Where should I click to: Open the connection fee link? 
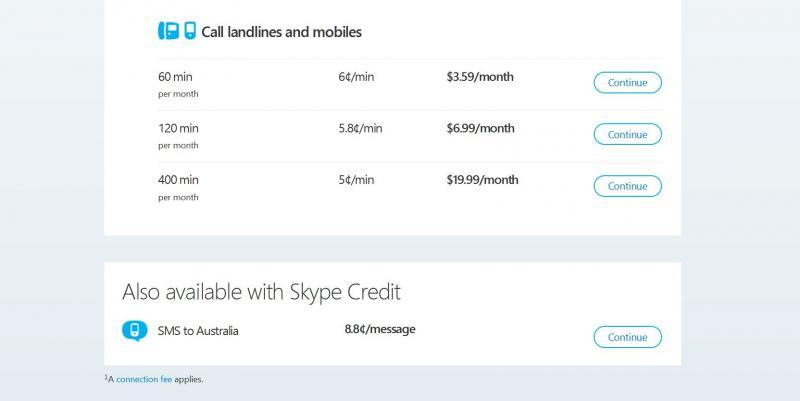pyautogui.click(x=144, y=379)
